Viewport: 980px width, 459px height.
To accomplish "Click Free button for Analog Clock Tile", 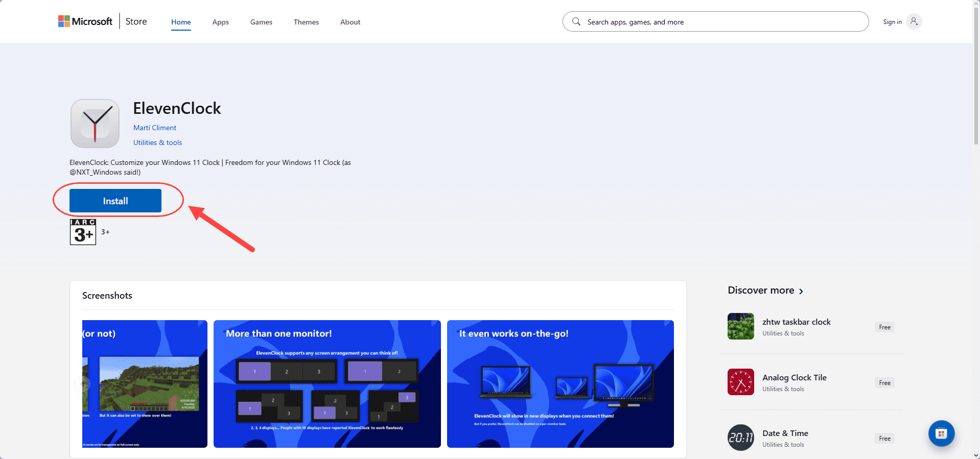I will click(x=884, y=383).
